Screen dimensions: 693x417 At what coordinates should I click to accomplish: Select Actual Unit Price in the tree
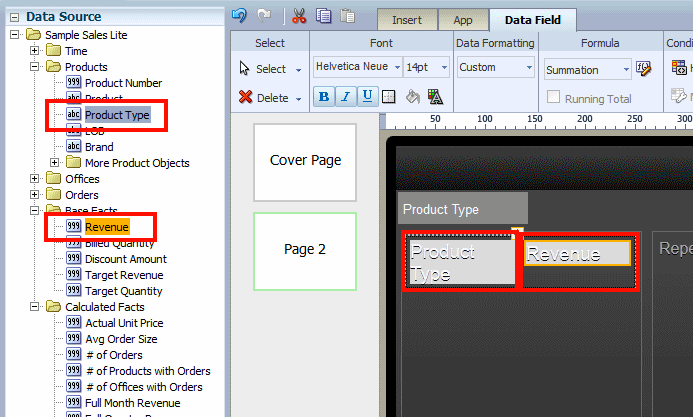tap(124, 323)
